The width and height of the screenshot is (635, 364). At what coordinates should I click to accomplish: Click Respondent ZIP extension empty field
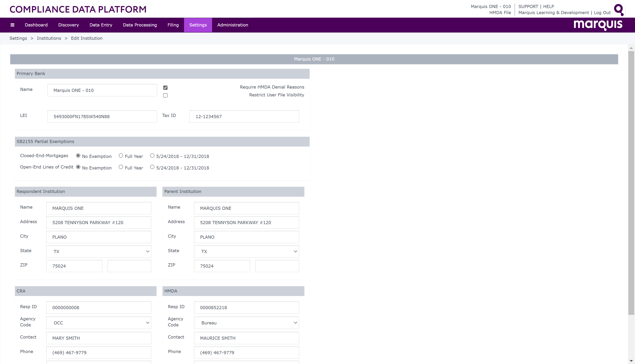click(129, 266)
